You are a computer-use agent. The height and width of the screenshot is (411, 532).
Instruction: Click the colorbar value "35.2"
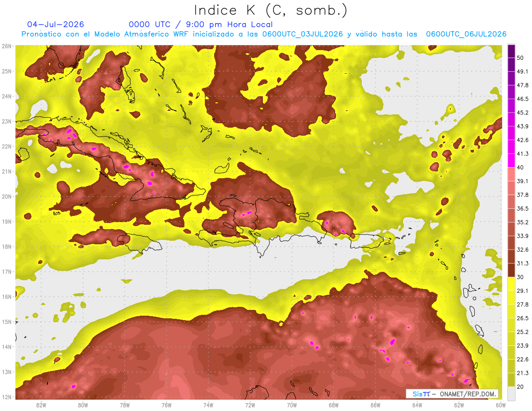coord(523,222)
